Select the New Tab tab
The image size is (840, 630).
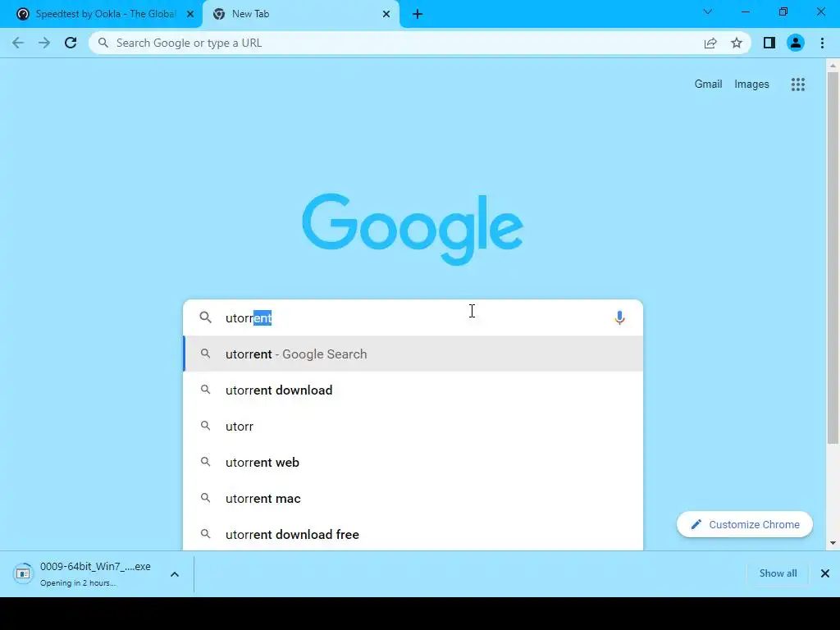pyautogui.click(x=300, y=14)
